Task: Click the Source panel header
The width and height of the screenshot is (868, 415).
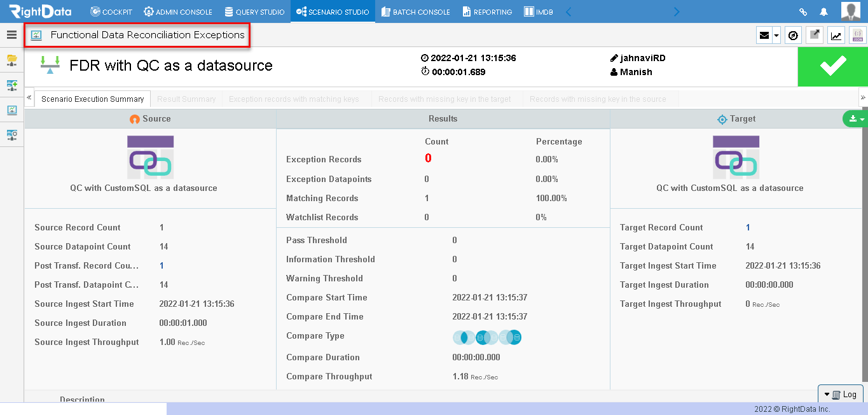Action: (x=150, y=119)
